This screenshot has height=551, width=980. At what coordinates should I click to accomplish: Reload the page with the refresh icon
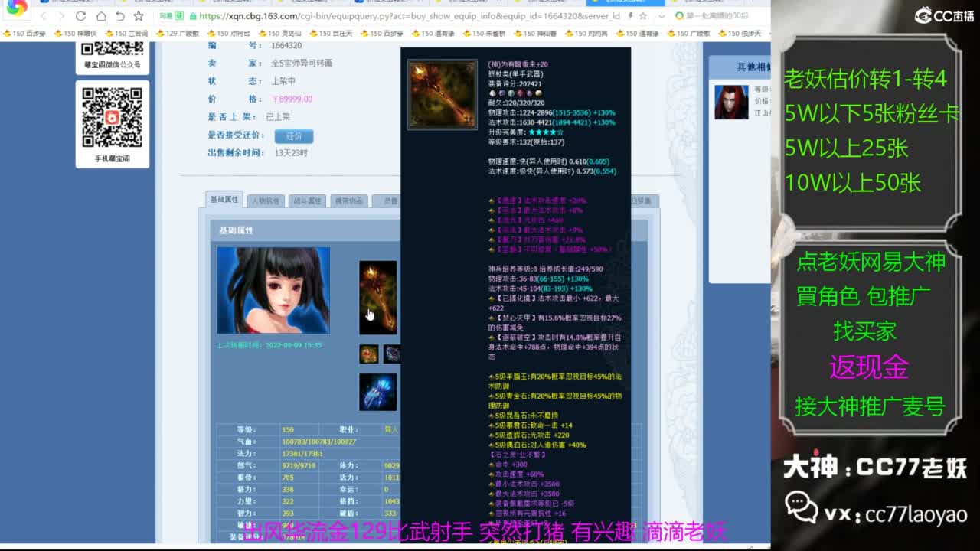(81, 16)
